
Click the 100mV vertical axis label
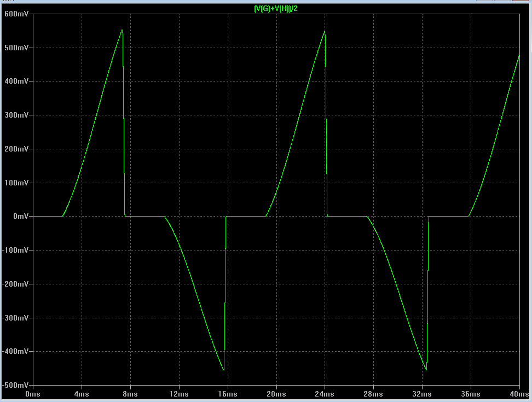click(16, 183)
